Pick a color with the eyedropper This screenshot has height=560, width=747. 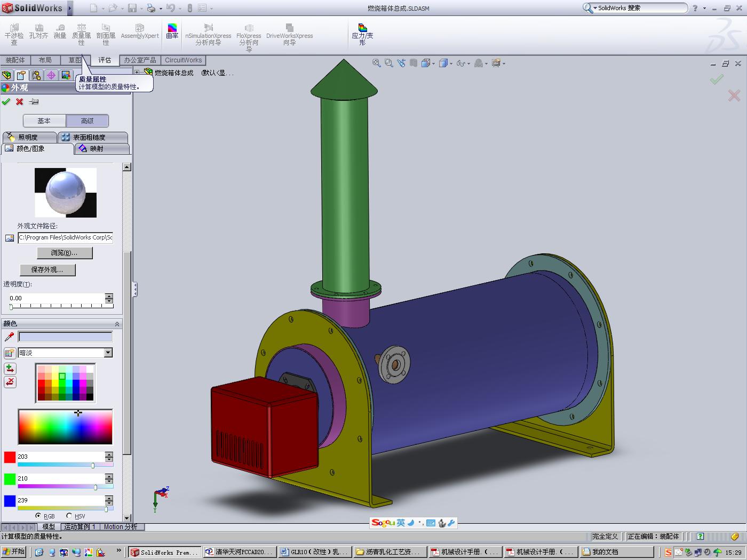tap(9, 337)
